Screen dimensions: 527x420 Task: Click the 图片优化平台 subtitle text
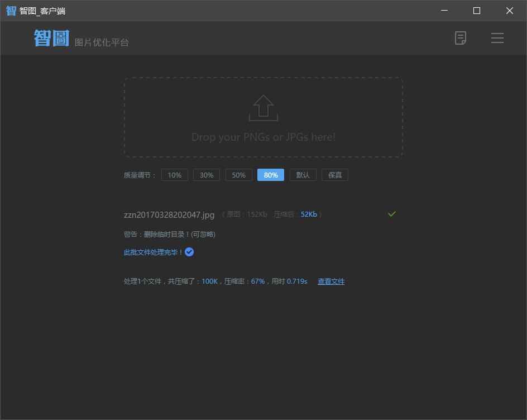[x=102, y=42]
